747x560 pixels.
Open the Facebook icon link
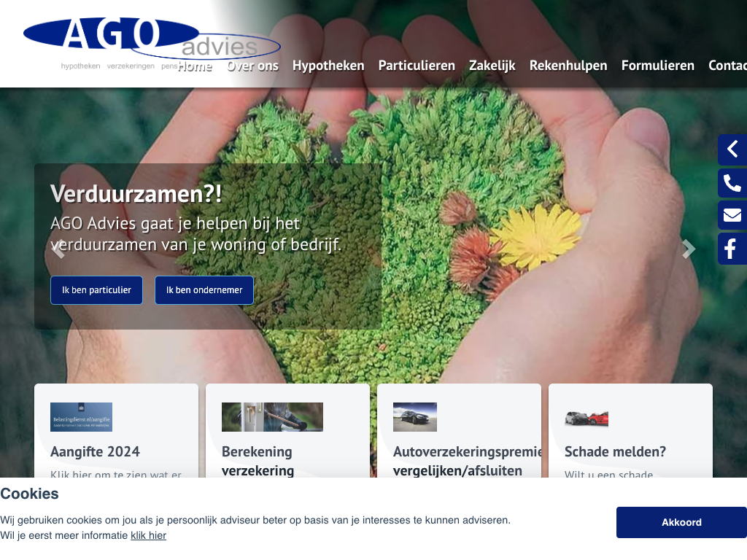point(732,249)
